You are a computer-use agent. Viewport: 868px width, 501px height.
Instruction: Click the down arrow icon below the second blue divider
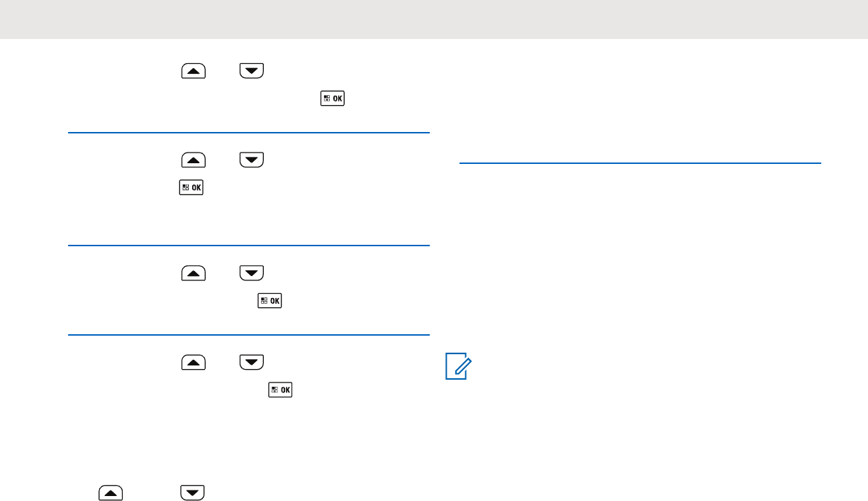[x=252, y=272]
